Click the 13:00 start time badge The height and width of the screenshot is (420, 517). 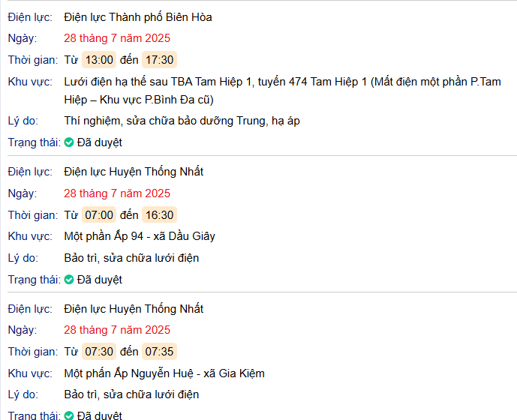tap(99, 60)
